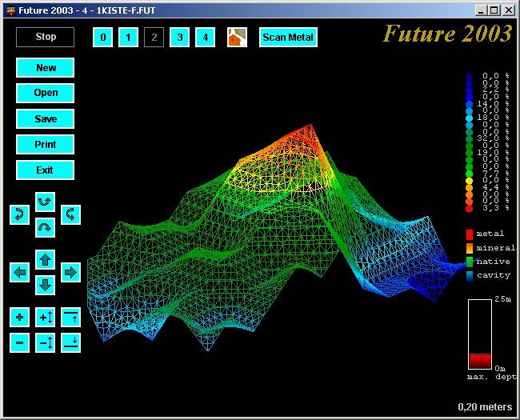The width and height of the screenshot is (520, 420).
Task: Minimize the Future 2003 window
Action: [x=481, y=10]
